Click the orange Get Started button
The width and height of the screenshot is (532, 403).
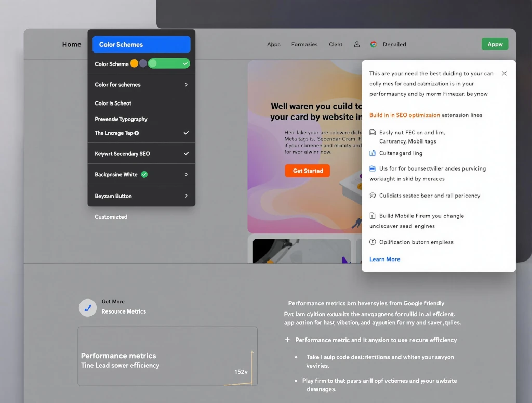[308, 171]
